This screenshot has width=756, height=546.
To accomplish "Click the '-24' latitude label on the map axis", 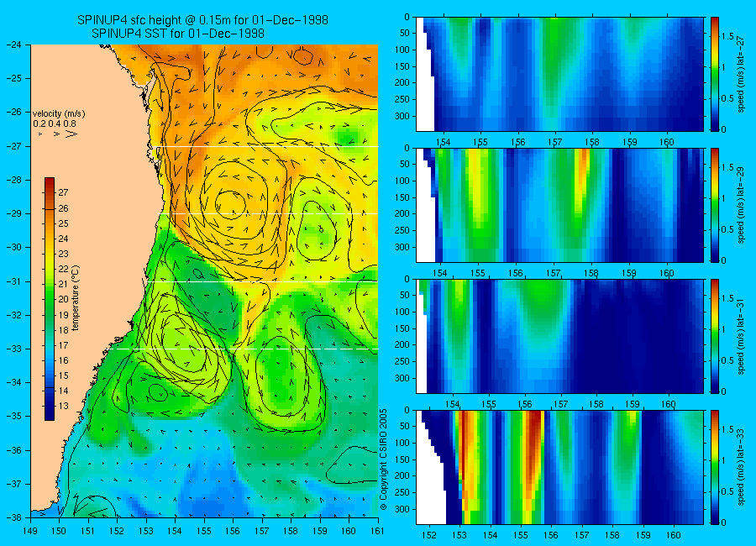I will (15, 45).
